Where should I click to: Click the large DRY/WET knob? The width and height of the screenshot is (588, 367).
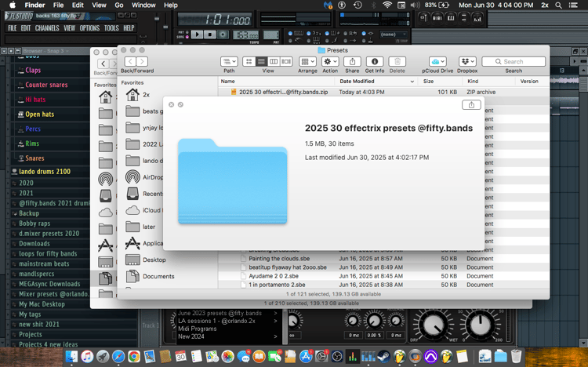click(x=432, y=325)
